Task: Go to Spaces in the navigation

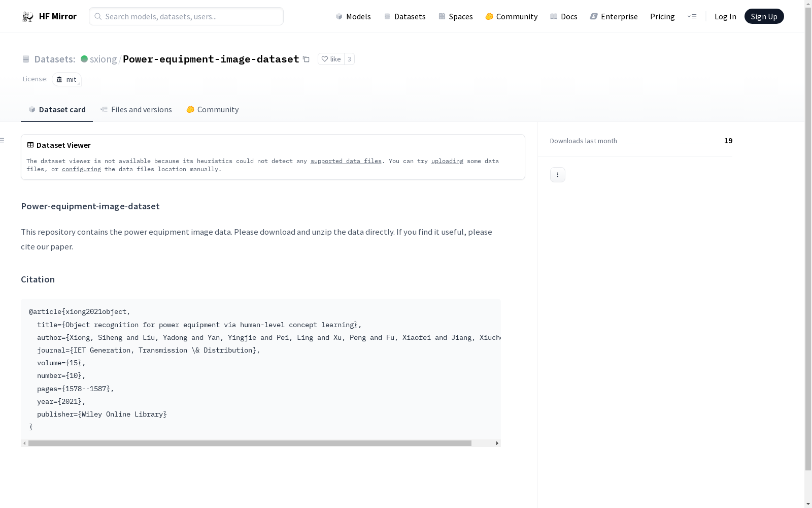Action: tap(455, 16)
